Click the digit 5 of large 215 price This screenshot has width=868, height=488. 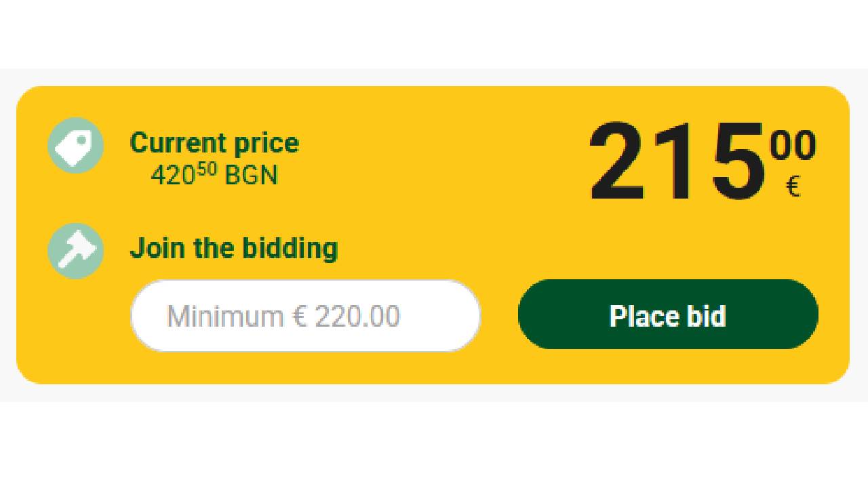click(x=734, y=163)
